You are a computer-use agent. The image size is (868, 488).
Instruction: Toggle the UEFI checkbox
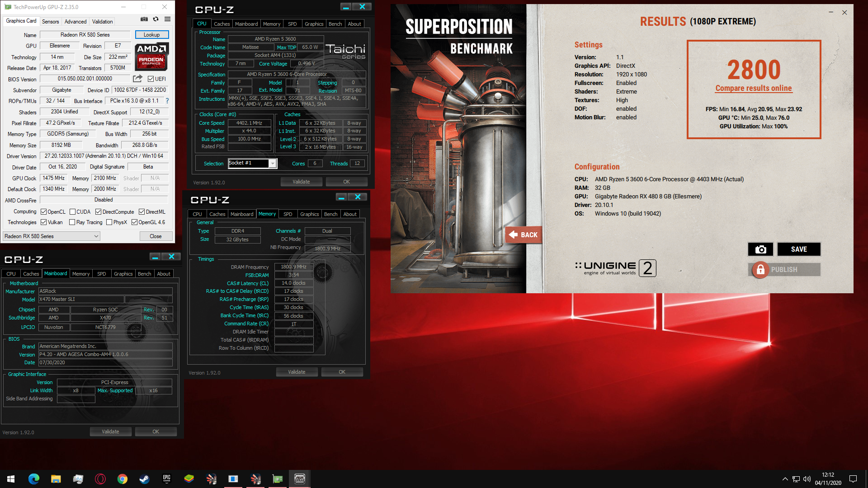(x=151, y=79)
